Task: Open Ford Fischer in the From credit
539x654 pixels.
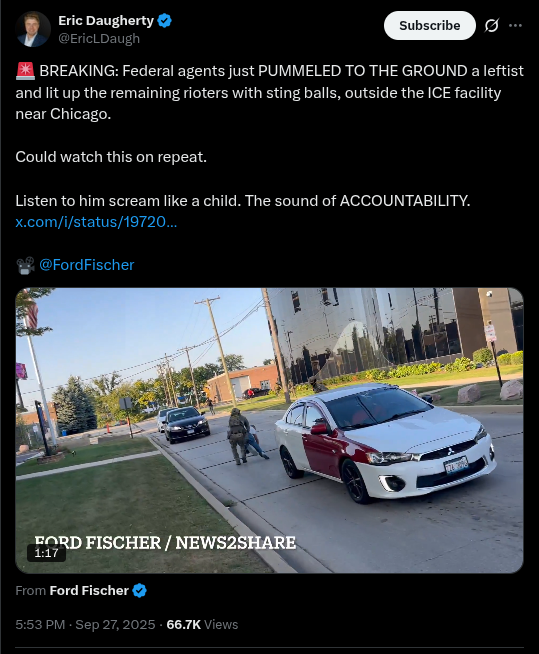Action: tap(89, 591)
